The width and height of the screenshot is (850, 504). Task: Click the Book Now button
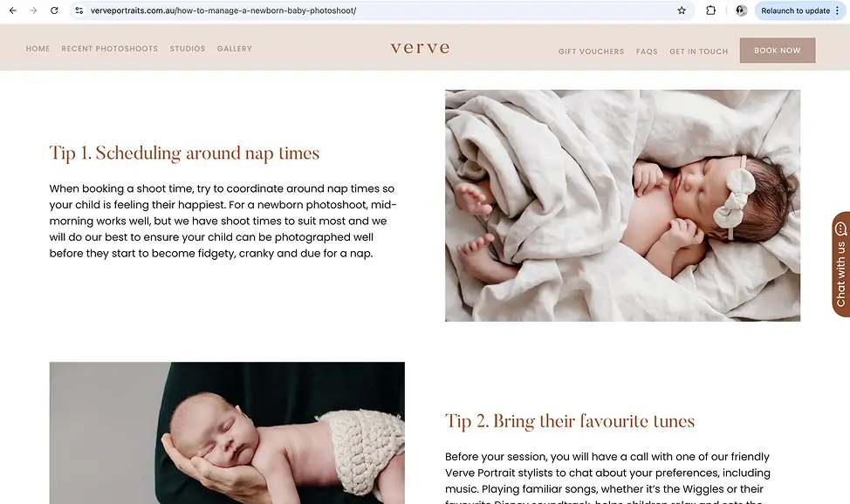[778, 51]
